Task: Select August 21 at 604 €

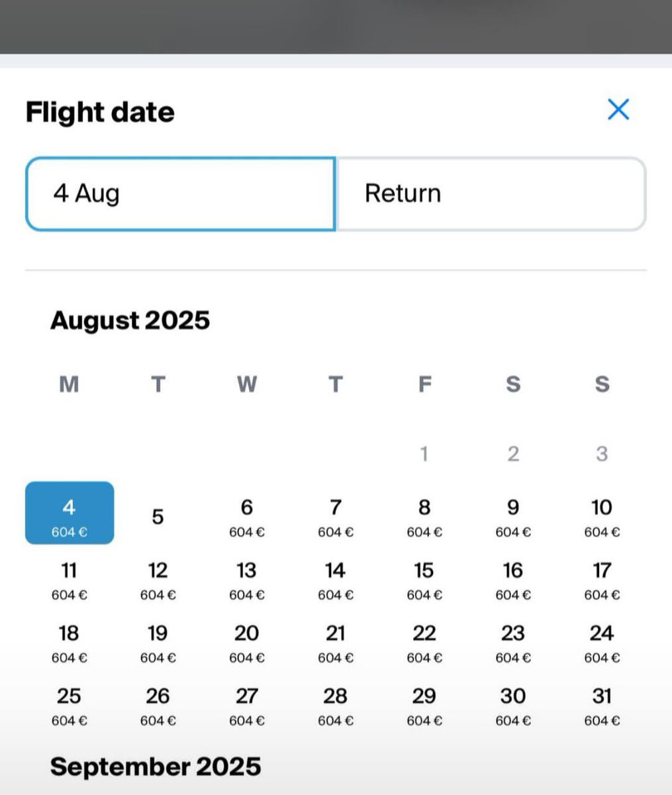Action: [336, 643]
